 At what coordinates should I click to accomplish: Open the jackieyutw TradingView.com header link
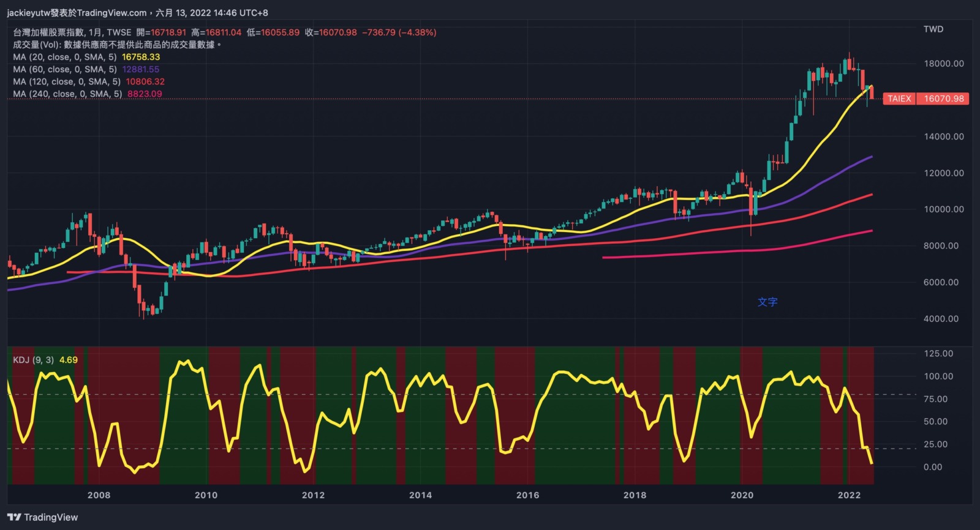point(77,12)
